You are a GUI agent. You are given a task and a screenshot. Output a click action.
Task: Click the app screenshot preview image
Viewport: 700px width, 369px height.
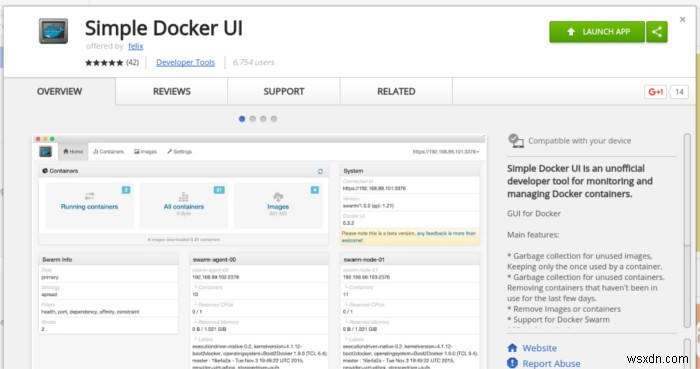(259, 251)
